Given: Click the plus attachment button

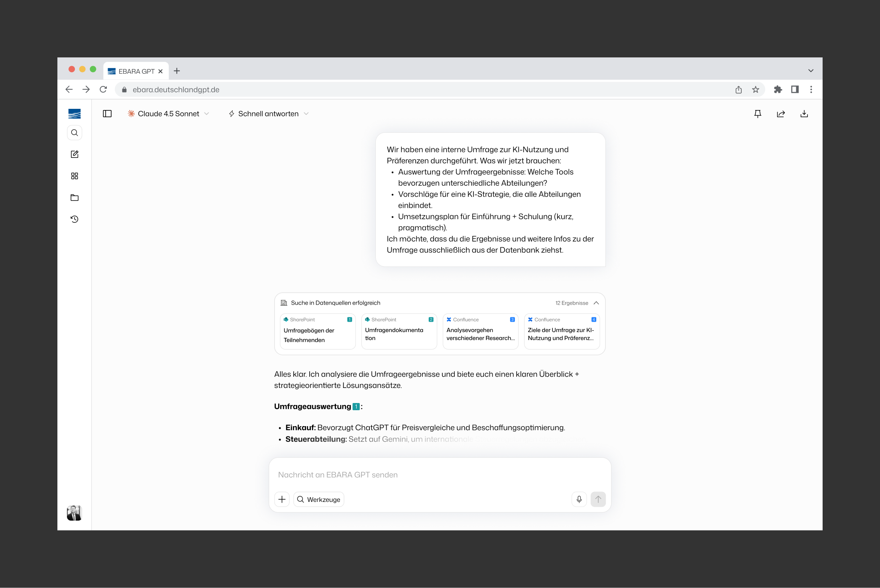Looking at the screenshot, I should click(282, 500).
